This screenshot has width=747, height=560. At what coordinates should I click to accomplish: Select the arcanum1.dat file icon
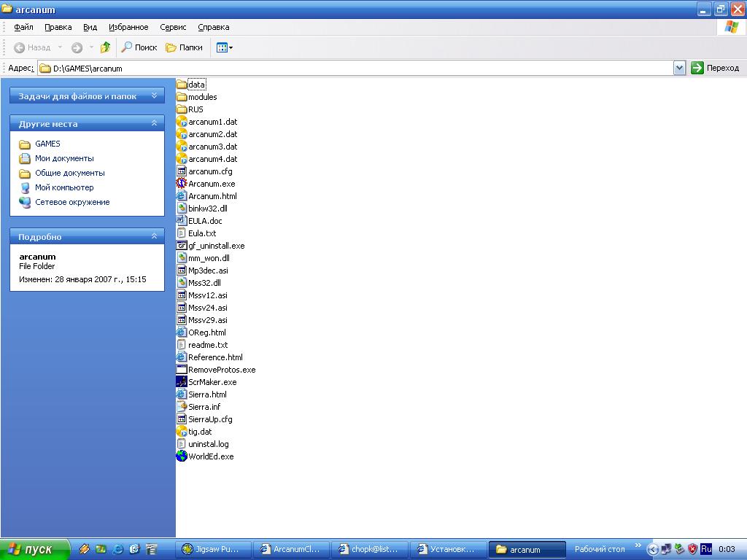(182, 122)
